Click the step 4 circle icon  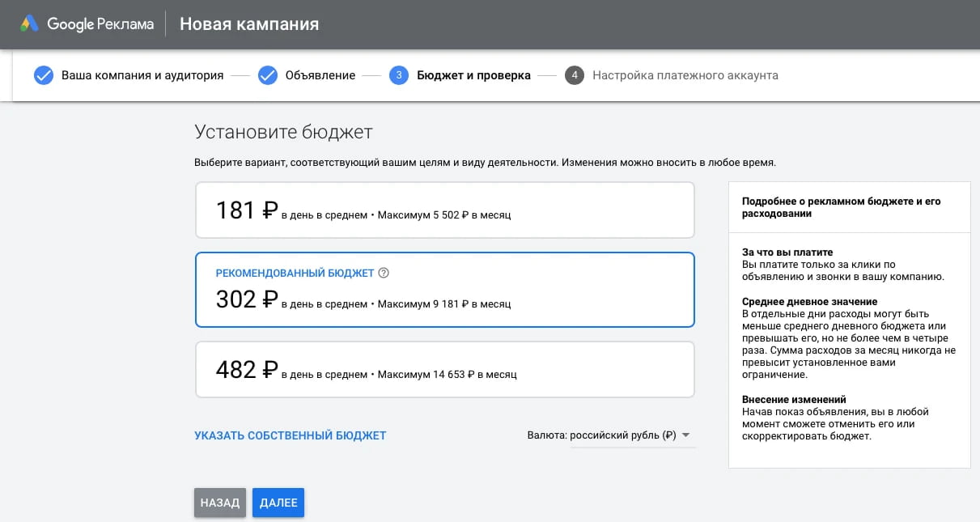[x=575, y=74]
